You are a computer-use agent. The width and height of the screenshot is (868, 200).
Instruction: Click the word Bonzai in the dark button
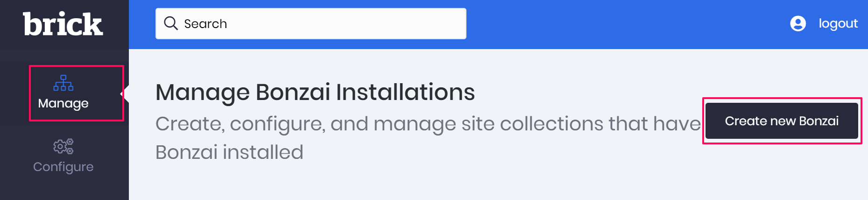819,121
